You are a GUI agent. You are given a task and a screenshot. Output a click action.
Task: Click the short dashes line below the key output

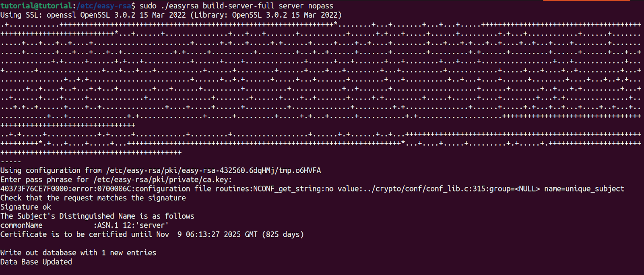click(11, 161)
